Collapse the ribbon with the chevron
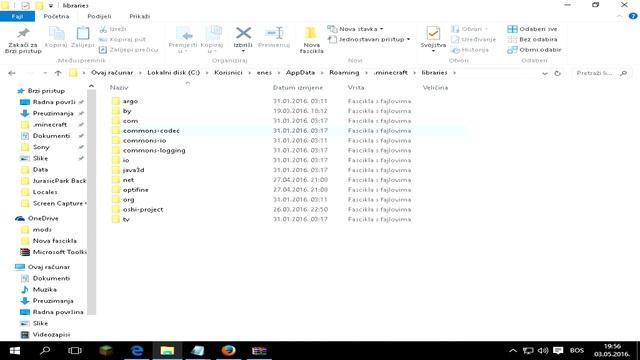640x360 pixels. click(620, 16)
